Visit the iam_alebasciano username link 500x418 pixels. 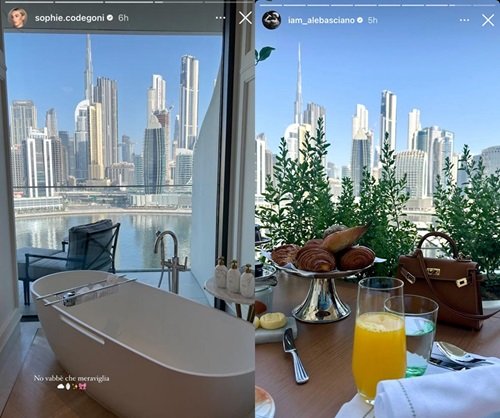pyautogui.click(x=321, y=20)
